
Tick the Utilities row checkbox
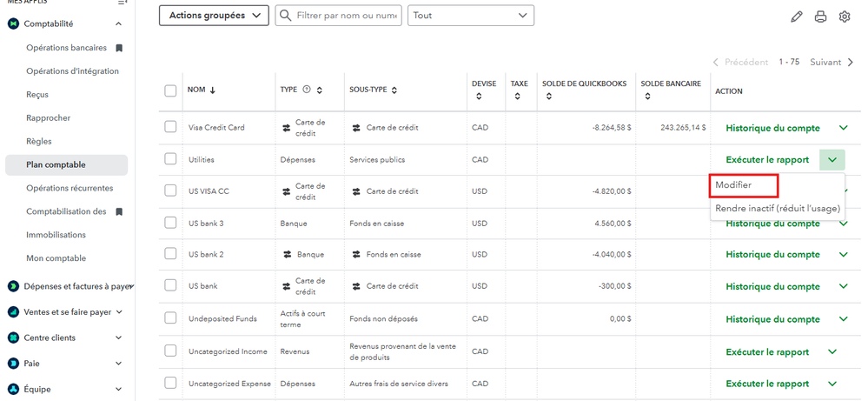pyautogui.click(x=170, y=159)
